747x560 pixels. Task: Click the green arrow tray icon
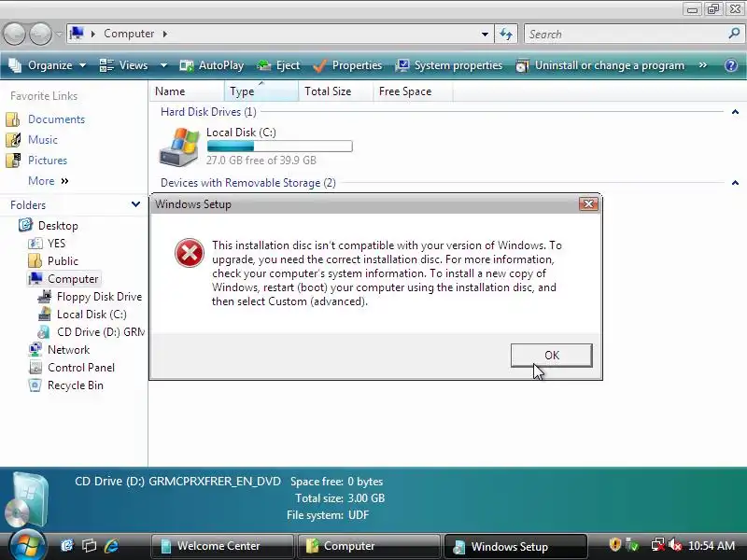coord(633,545)
